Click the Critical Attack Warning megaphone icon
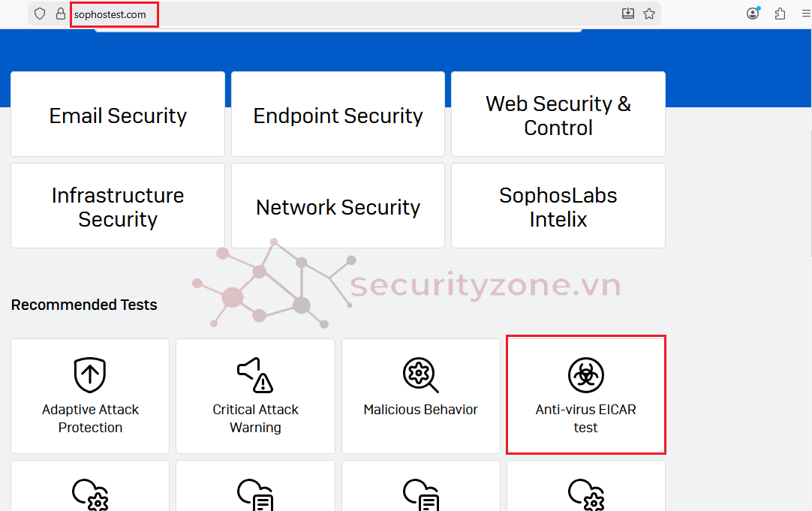This screenshot has width=812, height=511. click(x=255, y=374)
